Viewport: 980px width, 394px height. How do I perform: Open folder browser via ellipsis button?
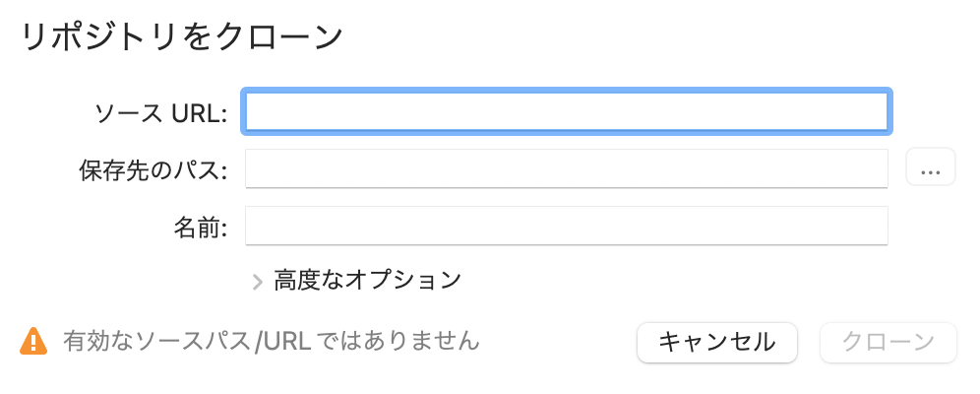pos(931,167)
